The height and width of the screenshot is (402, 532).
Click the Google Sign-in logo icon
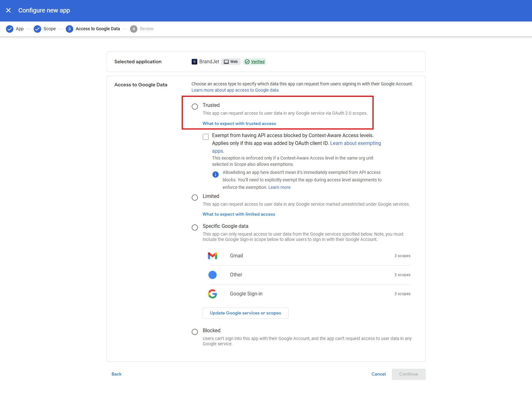click(x=213, y=294)
